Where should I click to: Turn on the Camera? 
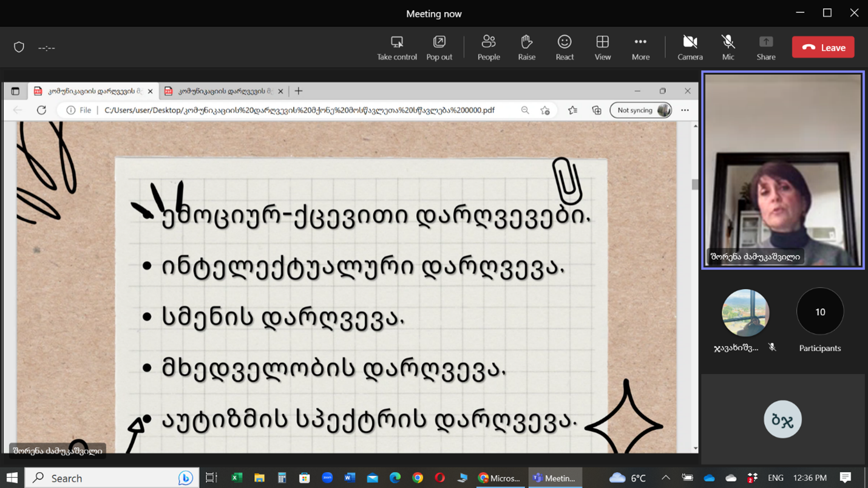690,47
